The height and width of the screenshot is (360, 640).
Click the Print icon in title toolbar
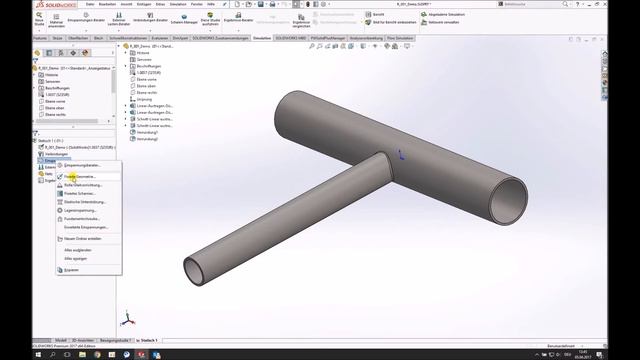tap(272, 4)
